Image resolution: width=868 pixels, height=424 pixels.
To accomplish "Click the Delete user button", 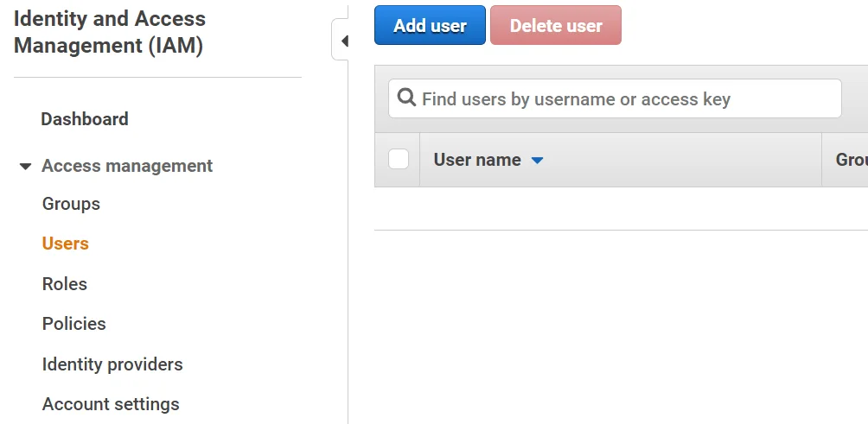I will coord(556,25).
